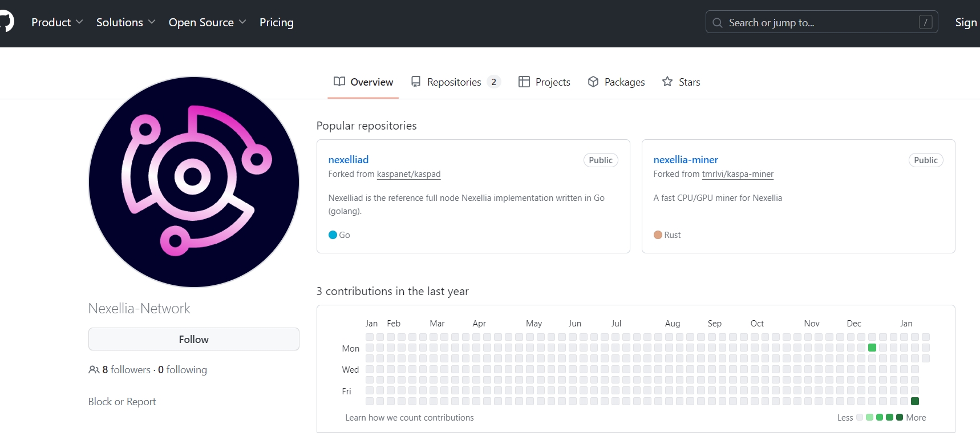Image resolution: width=980 pixels, height=444 pixels.
Task: Click the Stars star icon
Action: click(x=667, y=82)
